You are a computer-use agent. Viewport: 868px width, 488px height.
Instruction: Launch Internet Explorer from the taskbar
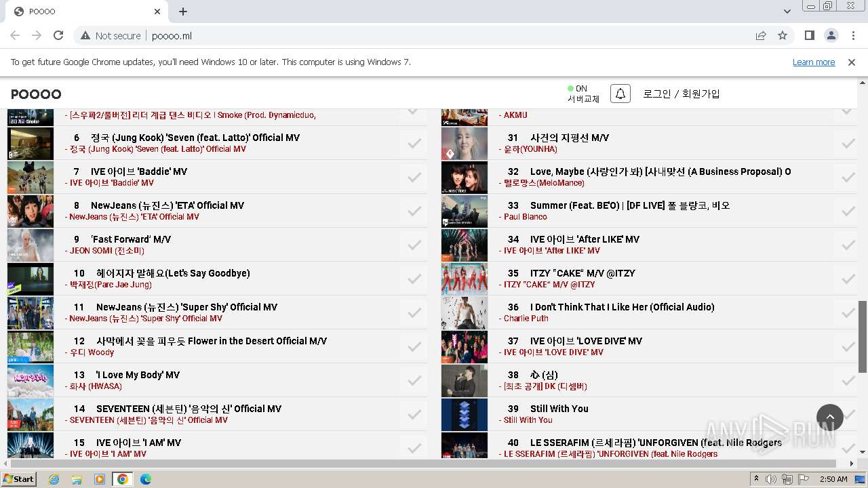pos(54,479)
